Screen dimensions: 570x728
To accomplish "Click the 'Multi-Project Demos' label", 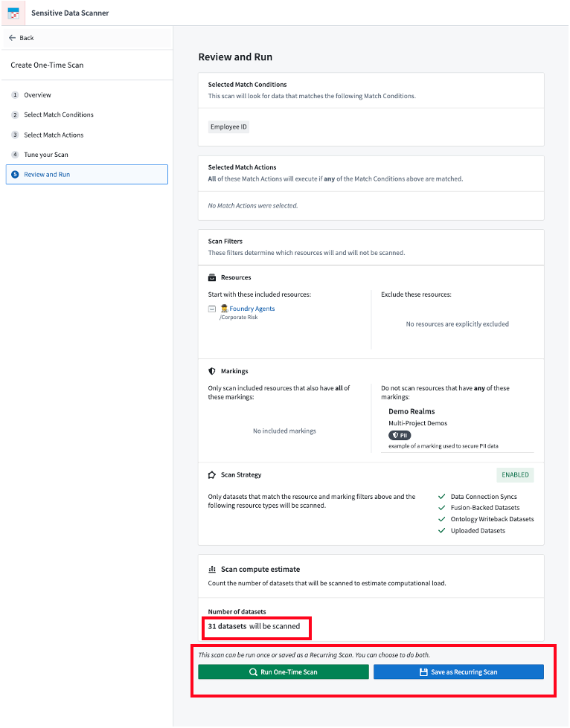I will [417, 423].
